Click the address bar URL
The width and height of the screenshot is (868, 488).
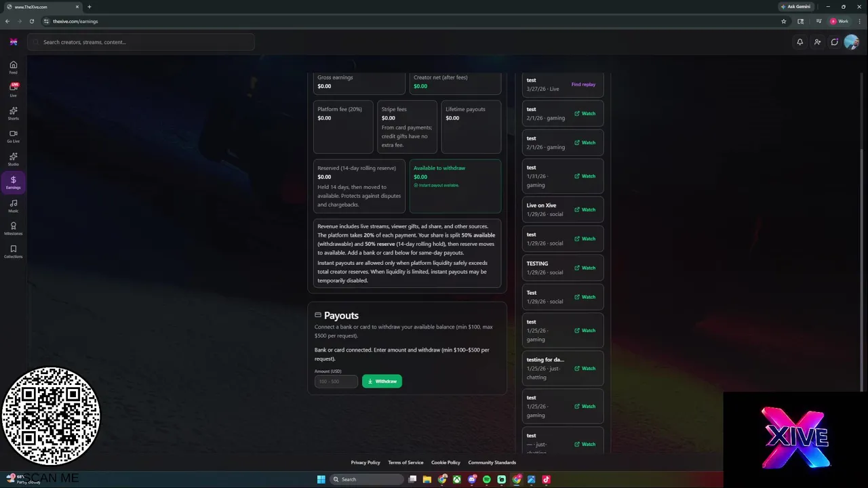coord(75,21)
